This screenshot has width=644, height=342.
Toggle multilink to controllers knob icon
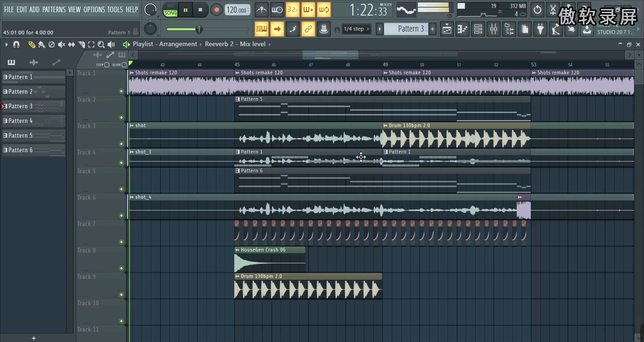324,29
